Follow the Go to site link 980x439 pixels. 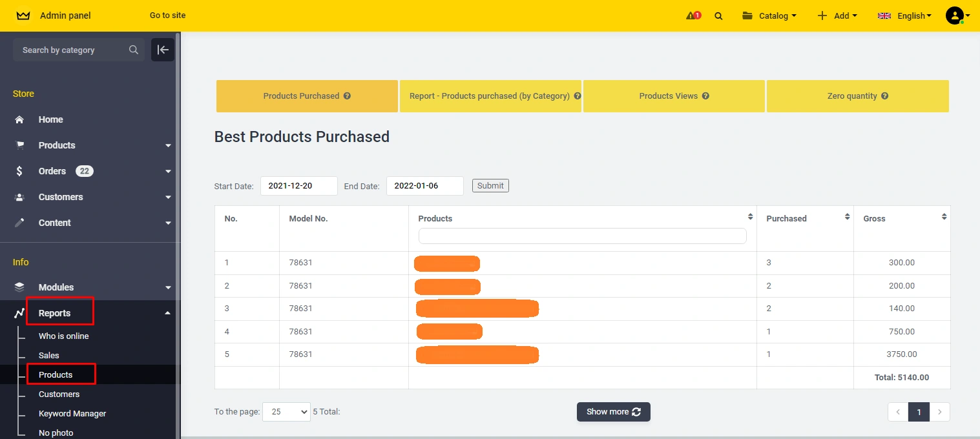point(167,15)
